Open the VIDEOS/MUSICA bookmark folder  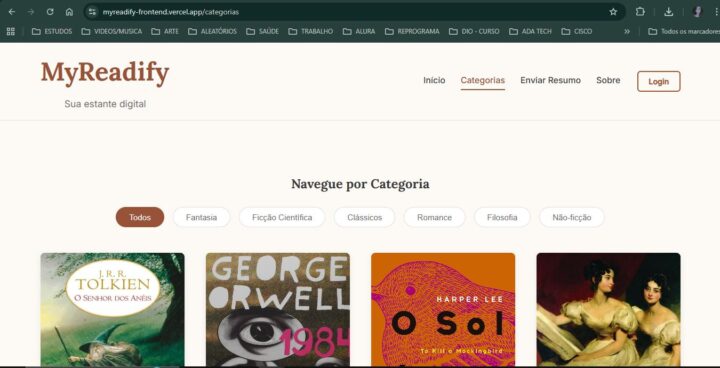pos(112,31)
